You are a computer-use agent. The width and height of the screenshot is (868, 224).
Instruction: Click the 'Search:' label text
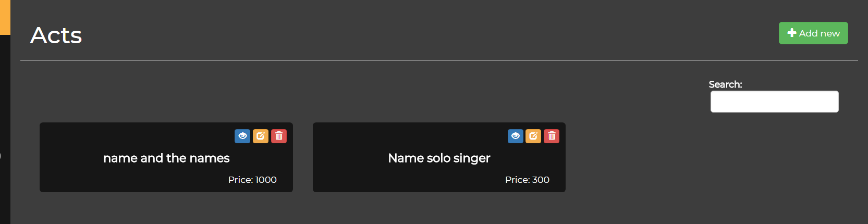(725, 84)
